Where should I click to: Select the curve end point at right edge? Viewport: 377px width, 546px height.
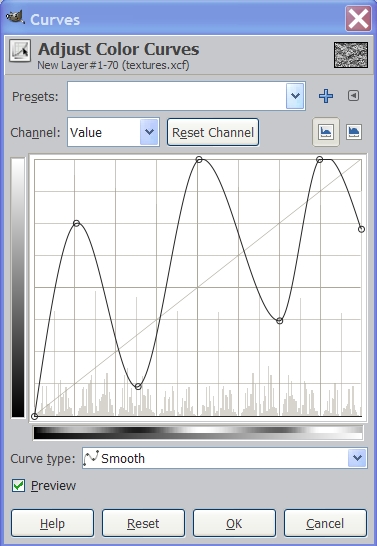(x=361, y=229)
